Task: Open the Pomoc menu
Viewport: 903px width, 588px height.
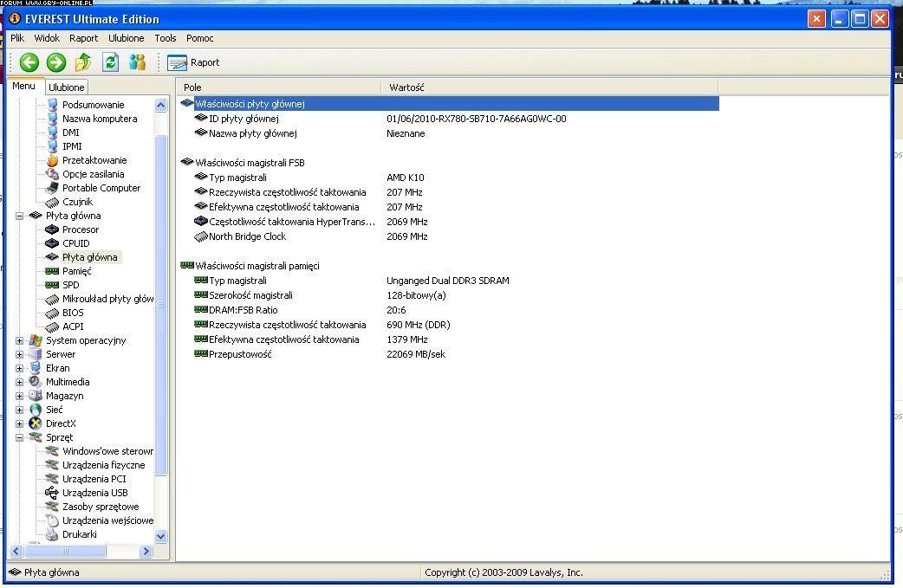Action: [x=200, y=38]
